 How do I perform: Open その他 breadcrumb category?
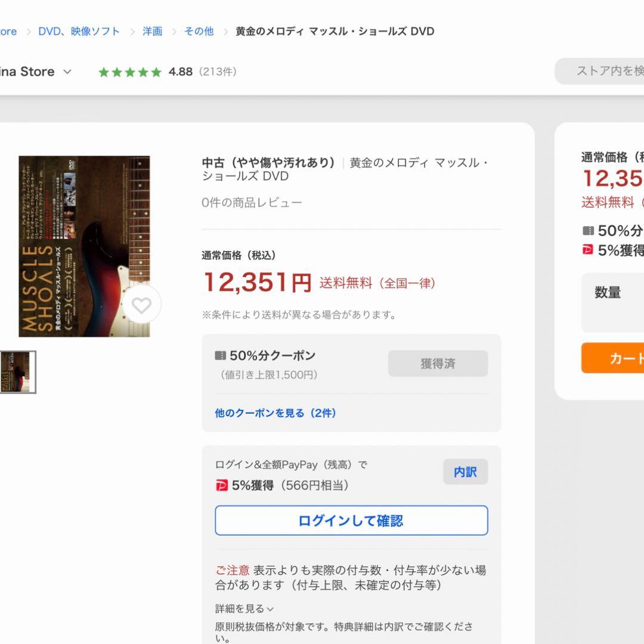point(199,31)
